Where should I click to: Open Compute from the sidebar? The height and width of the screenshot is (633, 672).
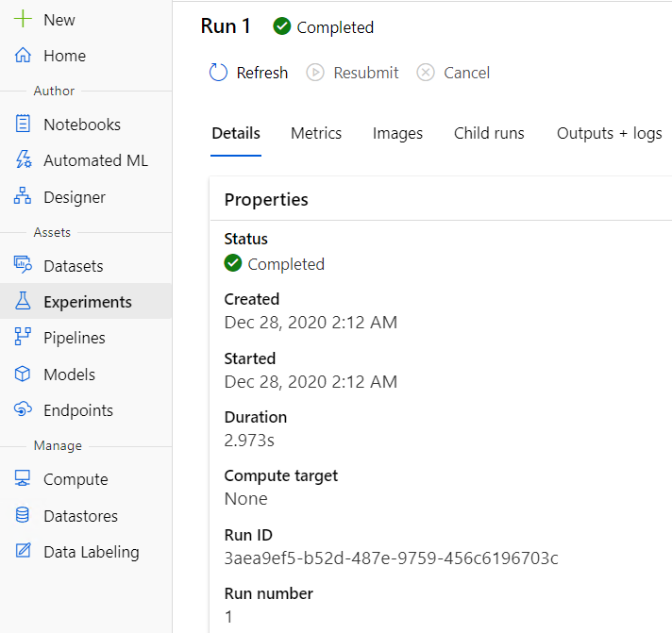[x=76, y=479]
